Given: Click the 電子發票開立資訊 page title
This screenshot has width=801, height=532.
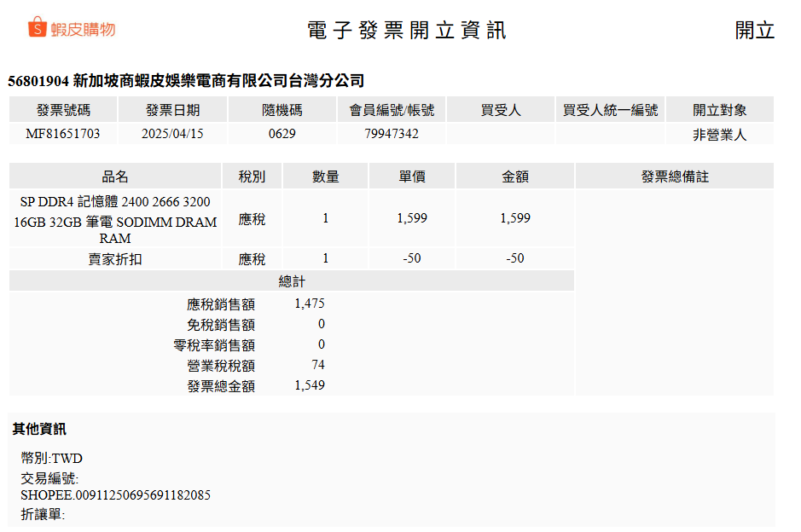Looking at the screenshot, I should coord(407,31).
